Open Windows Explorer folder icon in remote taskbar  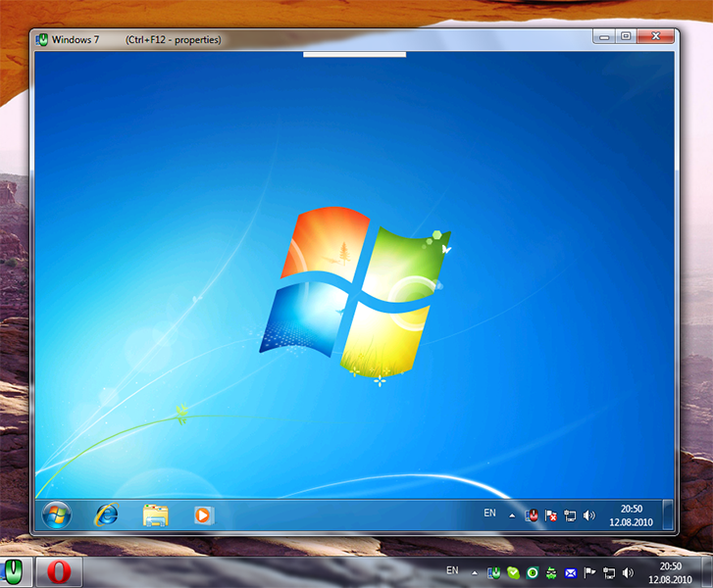click(x=155, y=514)
